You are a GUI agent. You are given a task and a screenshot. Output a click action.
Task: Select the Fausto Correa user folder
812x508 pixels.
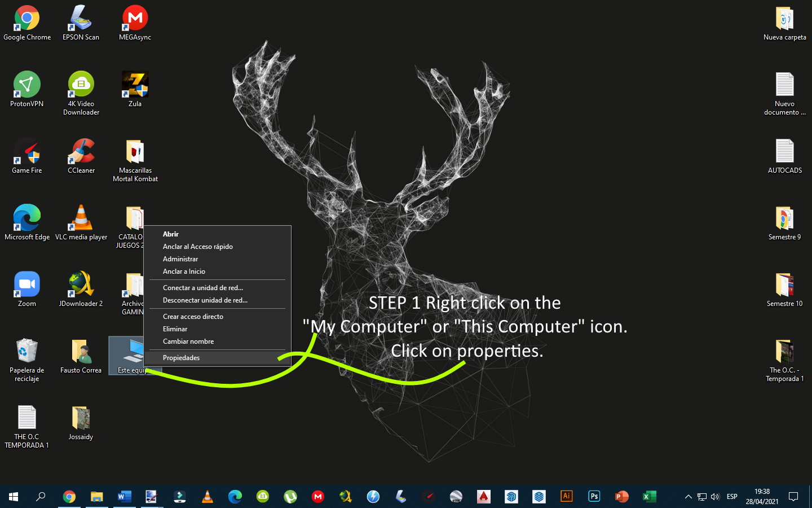(81, 356)
